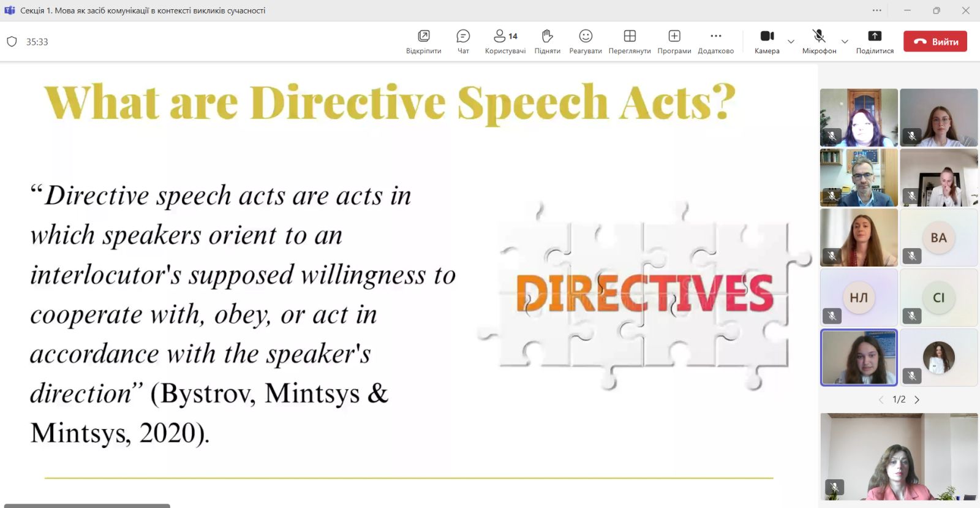Share the screen via Поділитися
Viewport: 980px width, 508px height.
(x=874, y=41)
